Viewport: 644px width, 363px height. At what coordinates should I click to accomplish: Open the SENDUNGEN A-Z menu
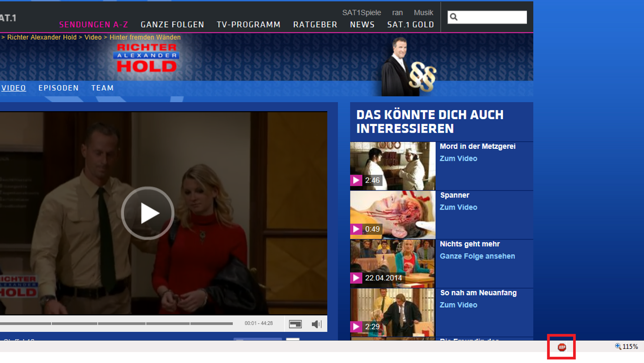pyautogui.click(x=94, y=25)
